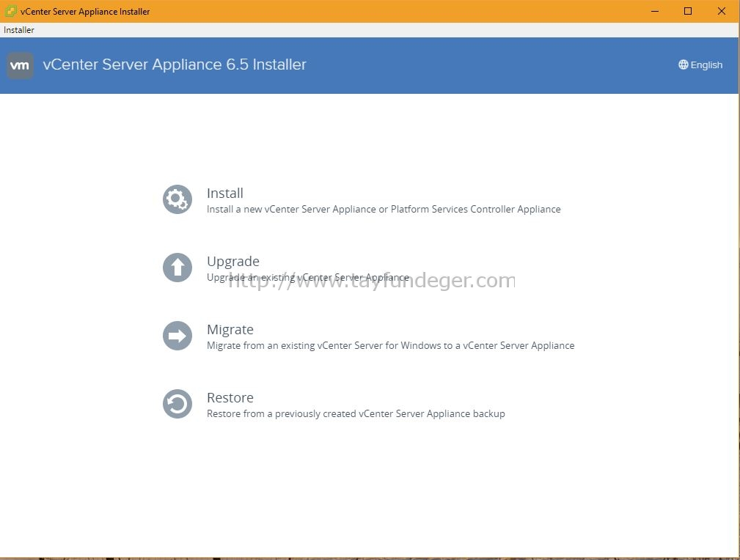Open the English language selector
Viewport: 740px width, 560px height.
click(x=700, y=65)
